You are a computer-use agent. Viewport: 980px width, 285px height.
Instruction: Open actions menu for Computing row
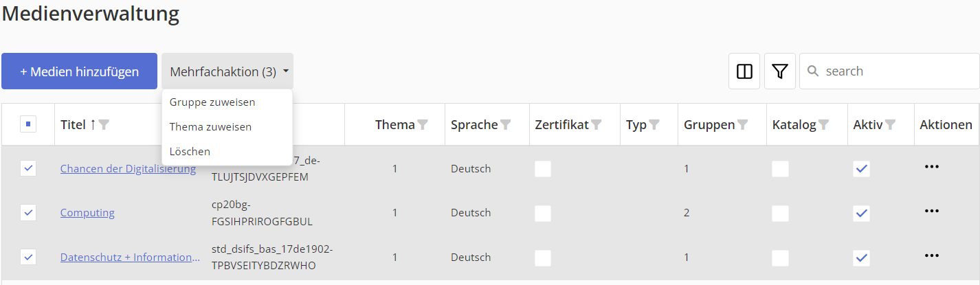pyautogui.click(x=932, y=212)
